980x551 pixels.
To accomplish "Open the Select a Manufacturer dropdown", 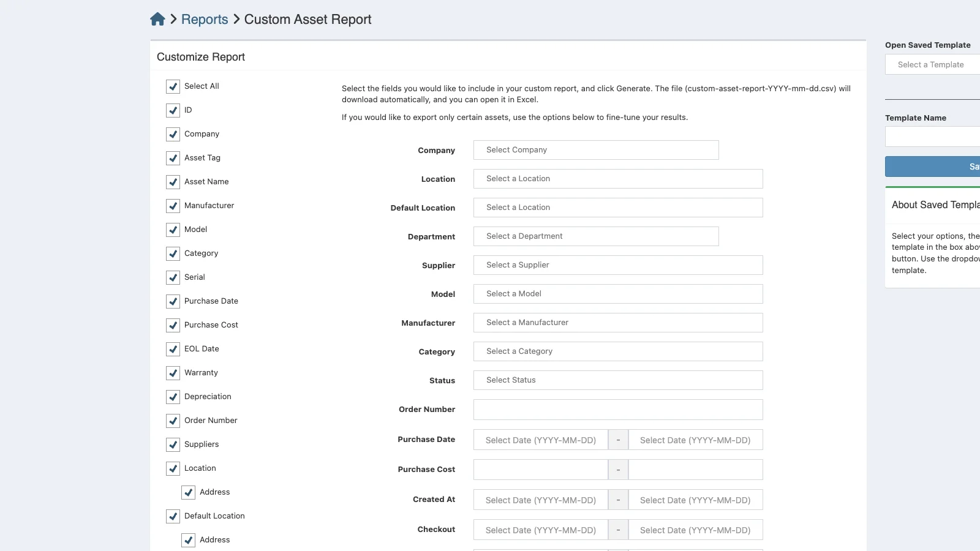I will (618, 323).
